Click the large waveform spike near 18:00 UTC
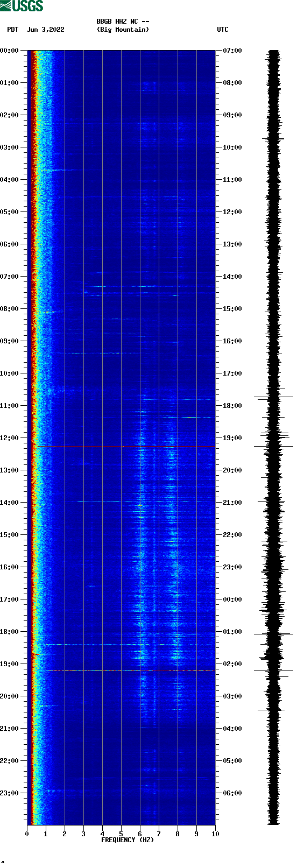The width and height of the screenshot is (297, 868). pos(274,397)
